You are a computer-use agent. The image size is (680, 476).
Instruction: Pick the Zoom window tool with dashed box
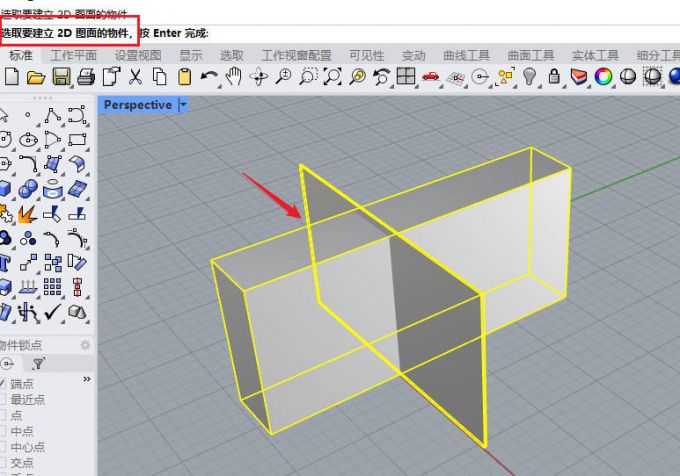click(308, 77)
